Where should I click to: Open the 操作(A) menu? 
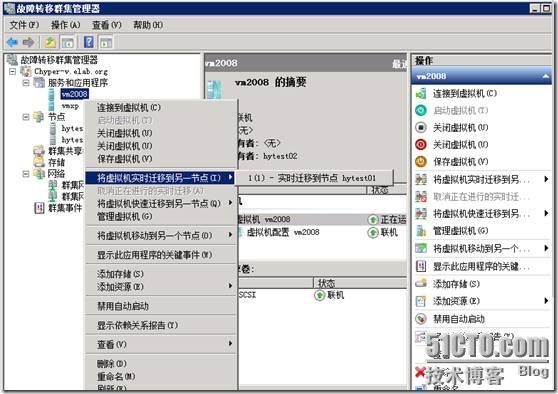coord(65,25)
